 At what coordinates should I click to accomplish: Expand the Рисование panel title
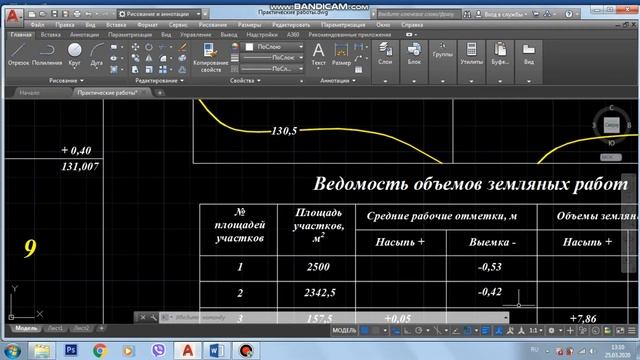66,81
